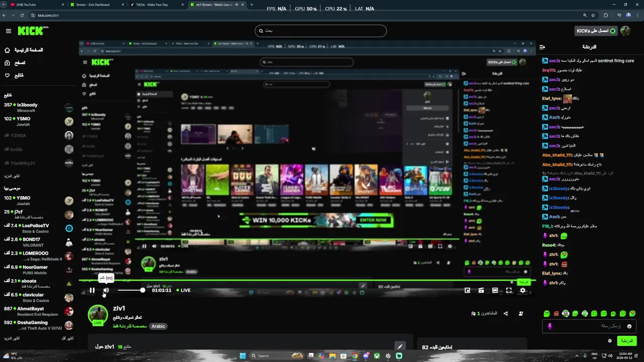644x362 pixels.
Task: Open the Browse sidebar item
Action: click(x=15, y=63)
